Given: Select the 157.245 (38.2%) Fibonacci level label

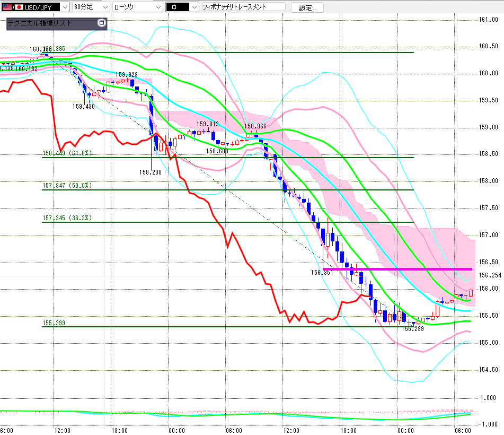Looking at the screenshot, I should tap(67, 218).
